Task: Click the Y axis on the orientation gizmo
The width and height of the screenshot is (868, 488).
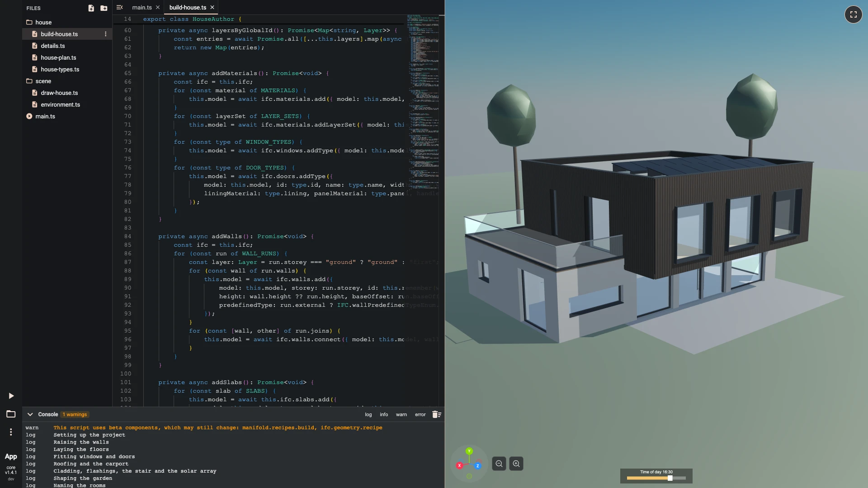Action: click(x=469, y=451)
